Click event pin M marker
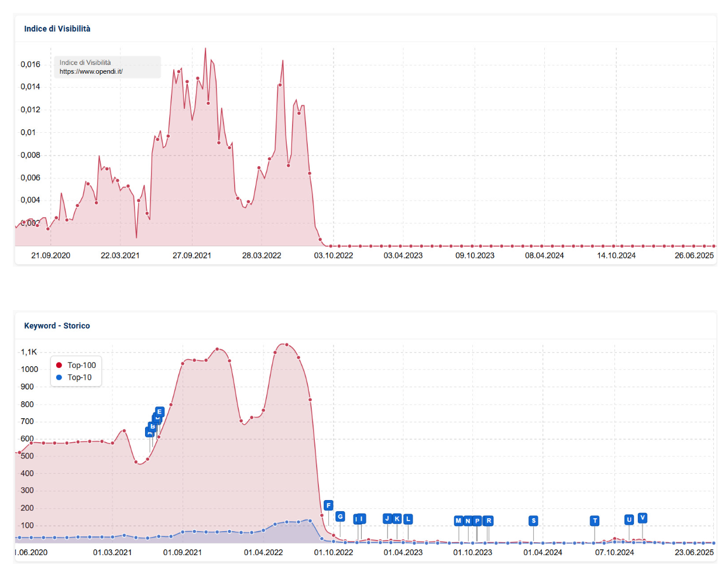This screenshot has width=728, height=575. [x=458, y=521]
